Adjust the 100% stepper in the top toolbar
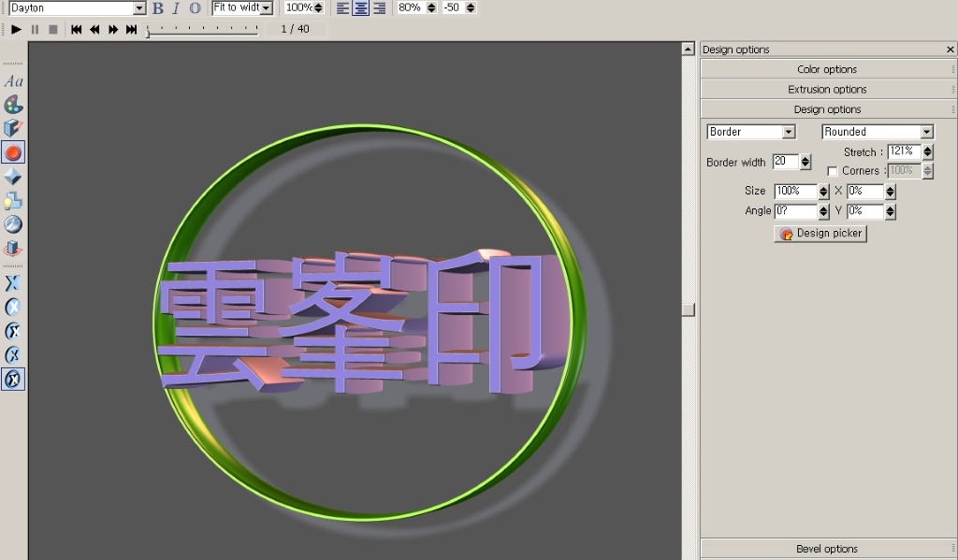Screen dimensions: 958x560 [318, 7]
